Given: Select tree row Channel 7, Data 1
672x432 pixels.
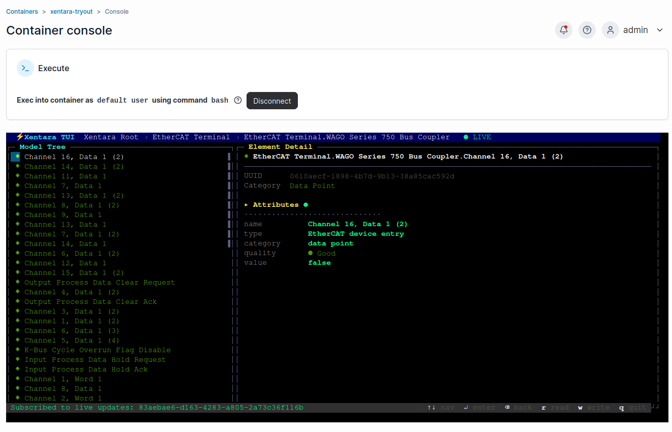Looking at the screenshot, I should 63,186.
